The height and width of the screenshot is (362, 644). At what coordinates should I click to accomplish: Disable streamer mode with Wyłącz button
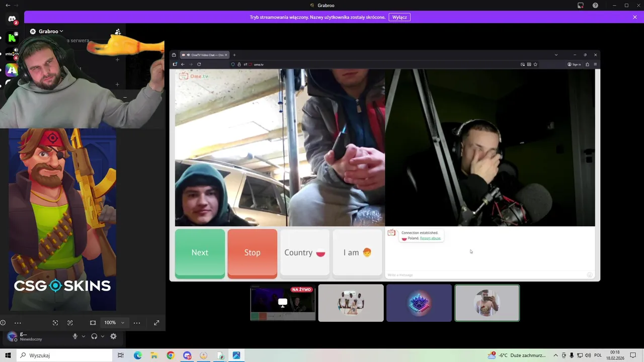(399, 17)
